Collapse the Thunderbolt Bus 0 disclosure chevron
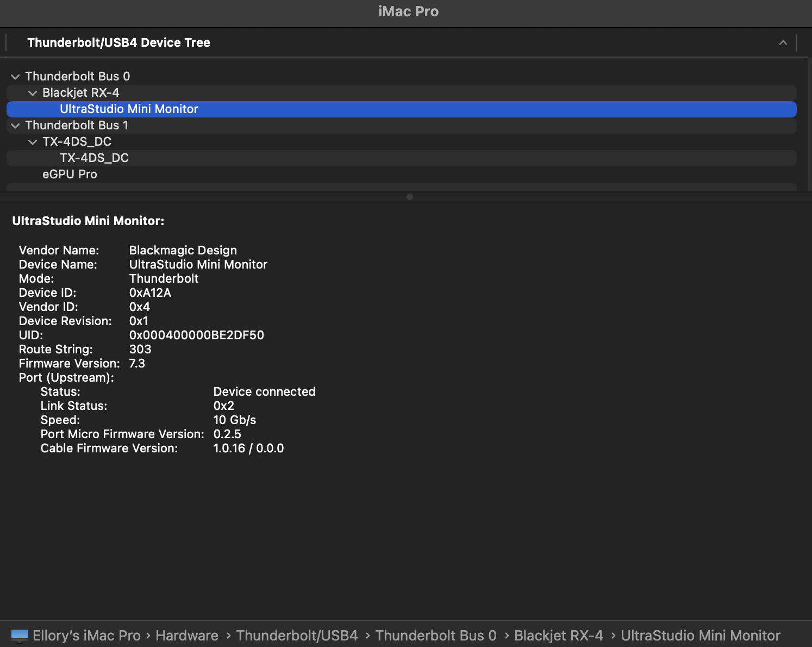This screenshot has width=812, height=647. pos(15,77)
